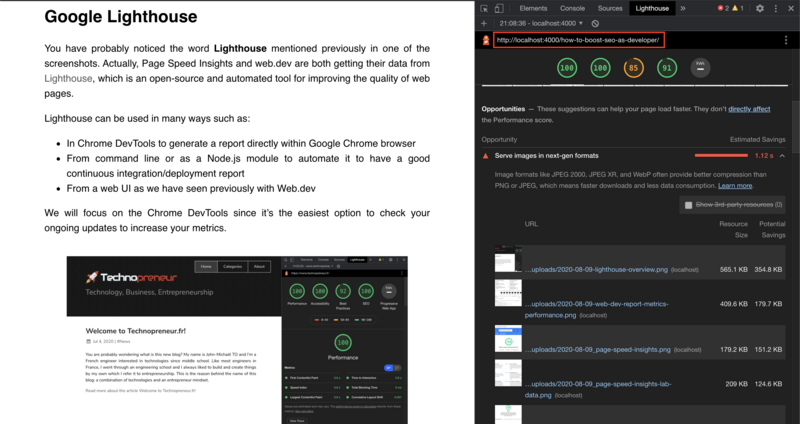This screenshot has width=800, height=424.
Task: Toggle the device toolbar icon
Action: (x=499, y=8)
